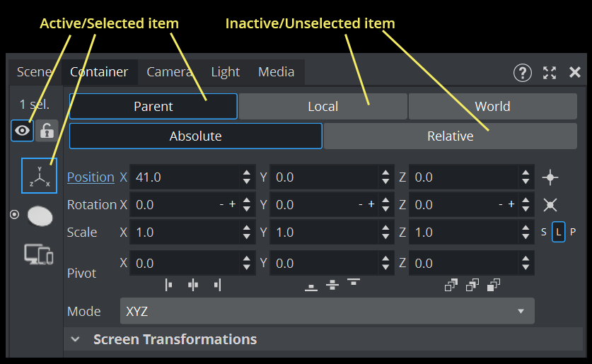Expand panel with the fullscreen arrows icon

point(550,72)
